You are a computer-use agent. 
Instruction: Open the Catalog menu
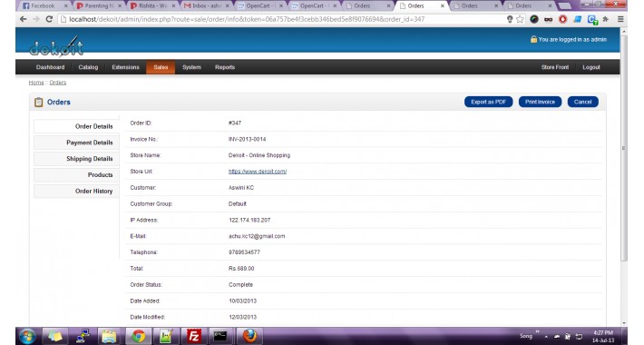pyautogui.click(x=88, y=67)
